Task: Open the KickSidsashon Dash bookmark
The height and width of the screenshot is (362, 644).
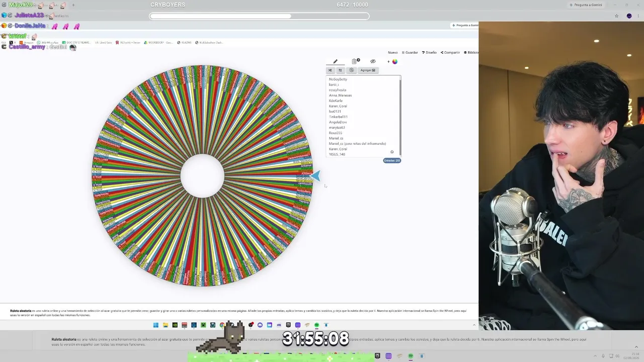Action: click(209, 43)
